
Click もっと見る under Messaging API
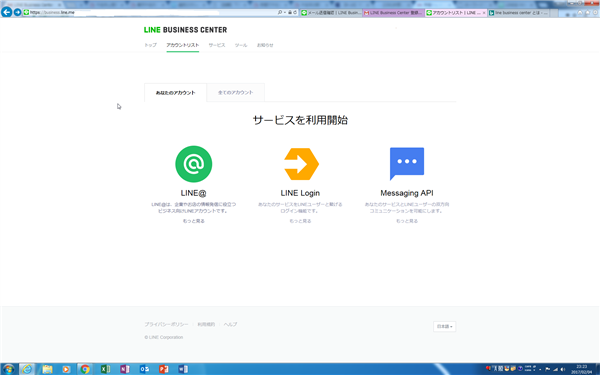click(407, 221)
